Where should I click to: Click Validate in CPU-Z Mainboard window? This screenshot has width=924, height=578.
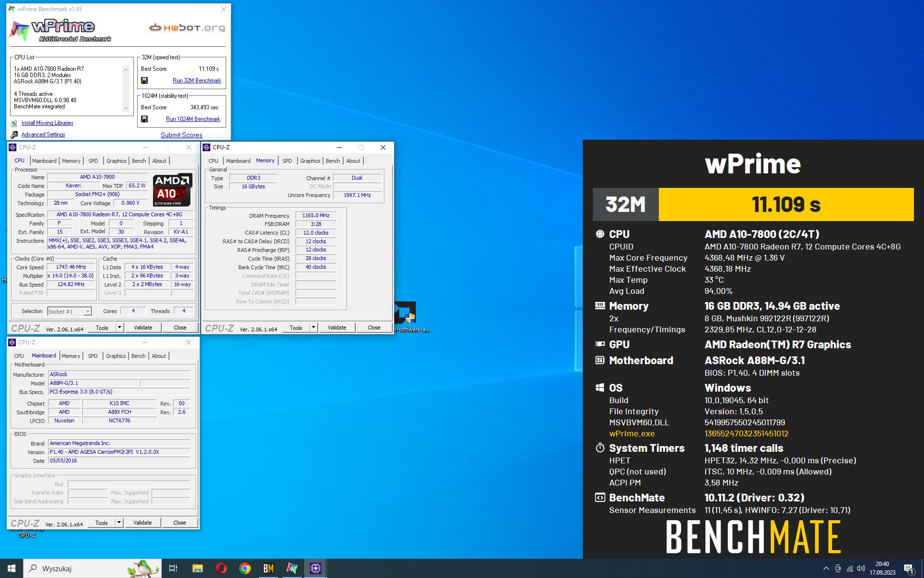(142, 523)
